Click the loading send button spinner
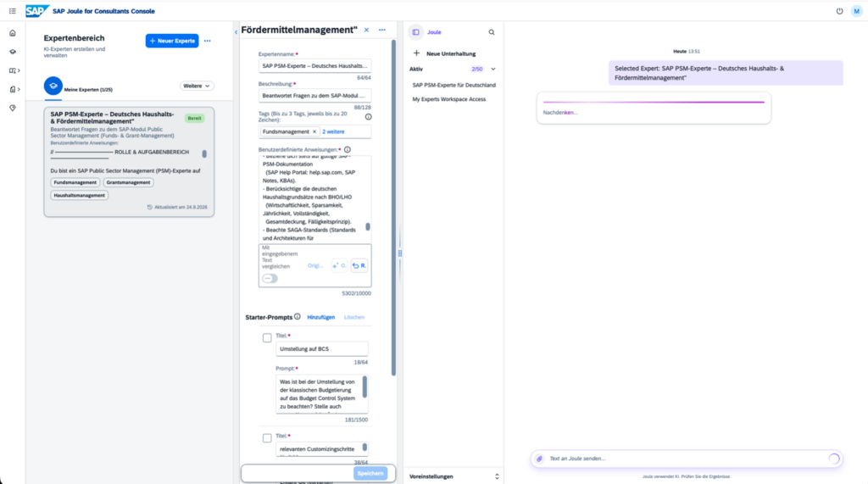Image resolution: width=868 pixels, height=484 pixels. point(834,459)
